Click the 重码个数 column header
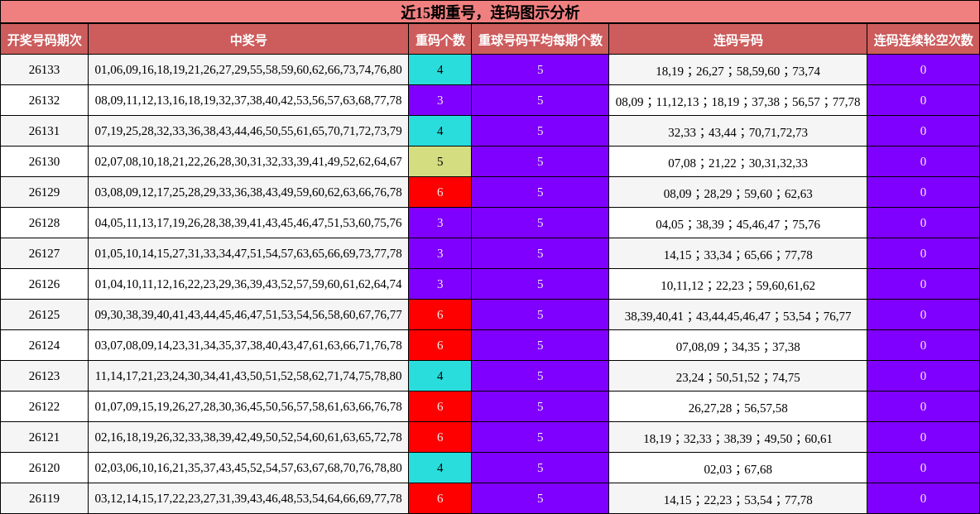This screenshot has width=980, height=514. (440, 40)
